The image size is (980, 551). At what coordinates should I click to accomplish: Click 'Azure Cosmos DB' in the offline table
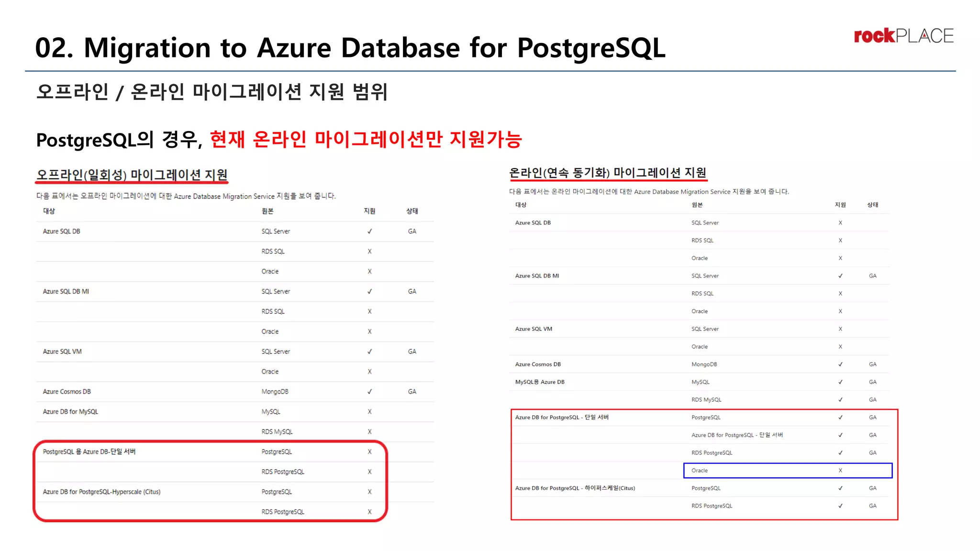67,392
